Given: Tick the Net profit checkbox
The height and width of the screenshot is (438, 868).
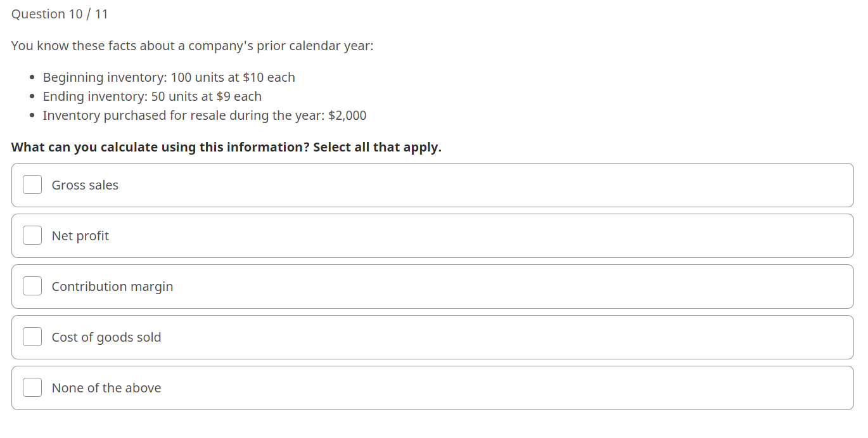Looking at the screenshot, I should click(32, 236).
